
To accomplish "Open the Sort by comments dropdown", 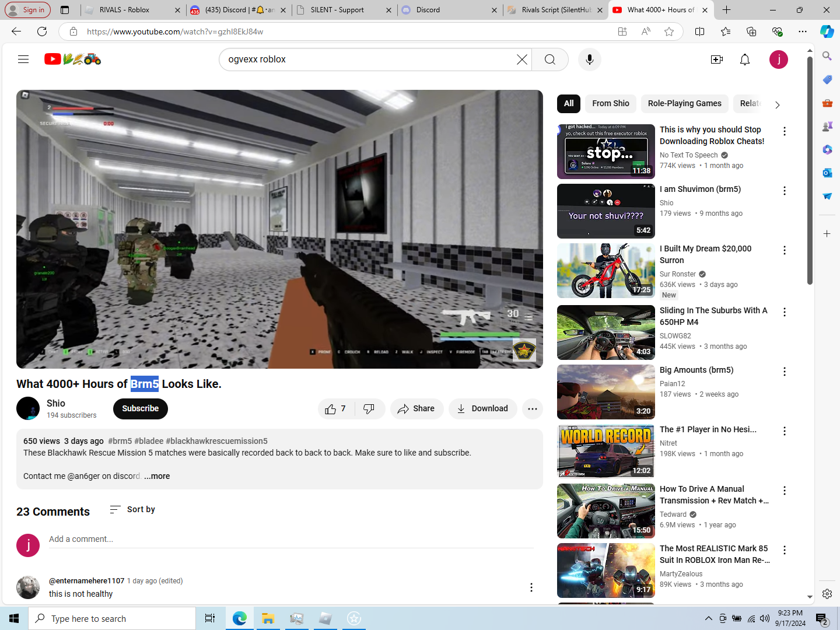I will (132, 509).
